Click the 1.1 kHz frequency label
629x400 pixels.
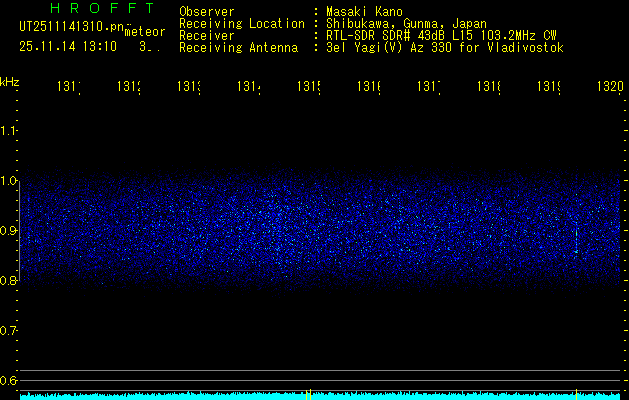pos(8,130)
